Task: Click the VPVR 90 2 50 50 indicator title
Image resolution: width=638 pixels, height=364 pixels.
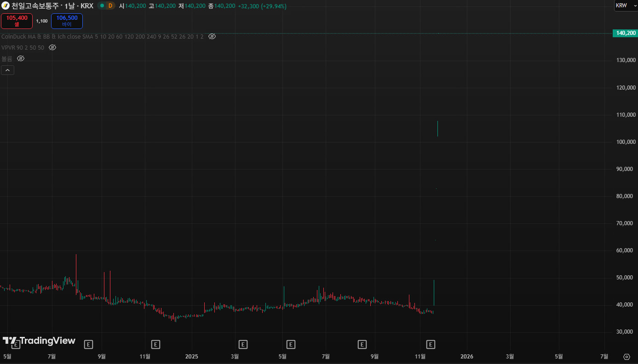Action: click(x=23, y=47)
